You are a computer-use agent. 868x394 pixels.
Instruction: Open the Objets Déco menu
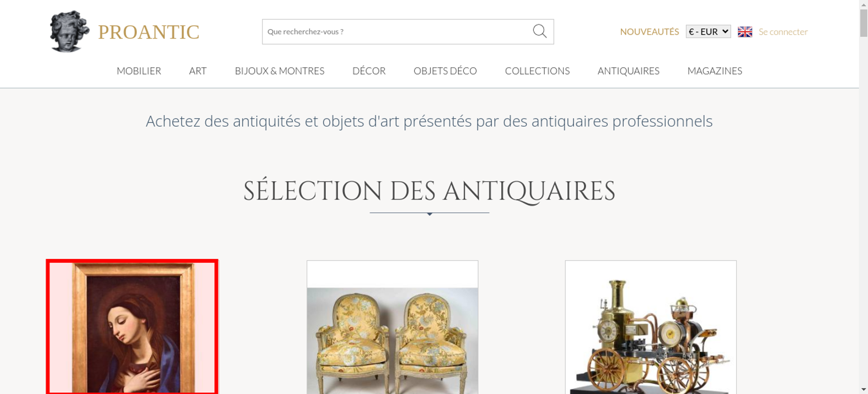pyautogui.click(x=445, y=71)
